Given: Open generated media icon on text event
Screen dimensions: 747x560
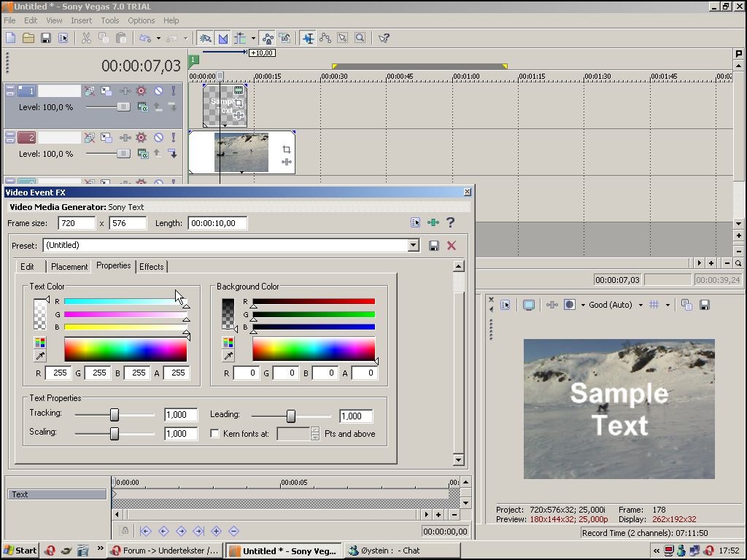Looking at the screenshot, I should pyautogui.click(x=239, y=90).
